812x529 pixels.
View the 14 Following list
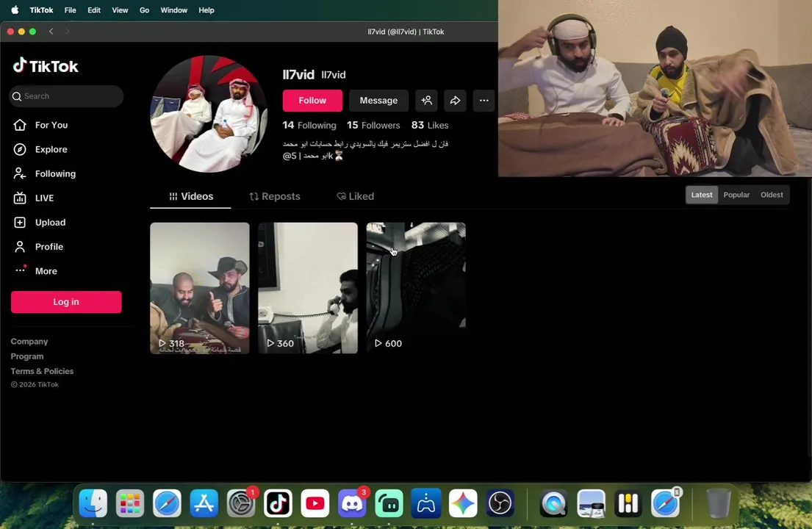(309, 125)
